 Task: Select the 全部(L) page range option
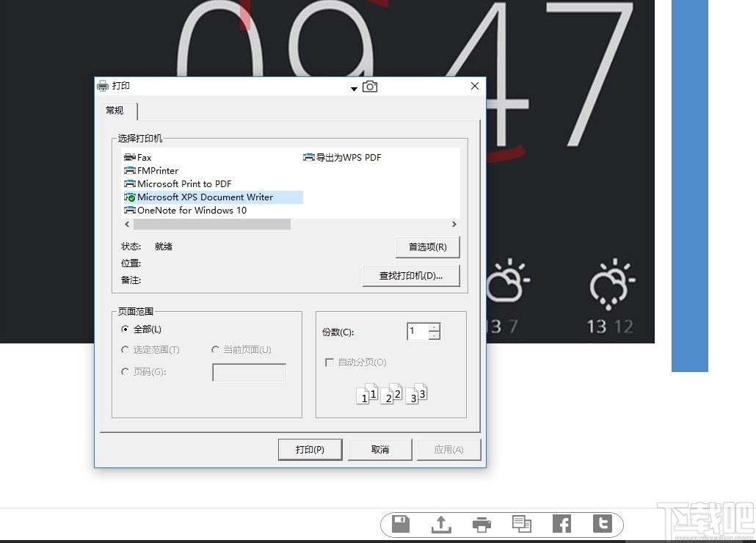[125, 329]
